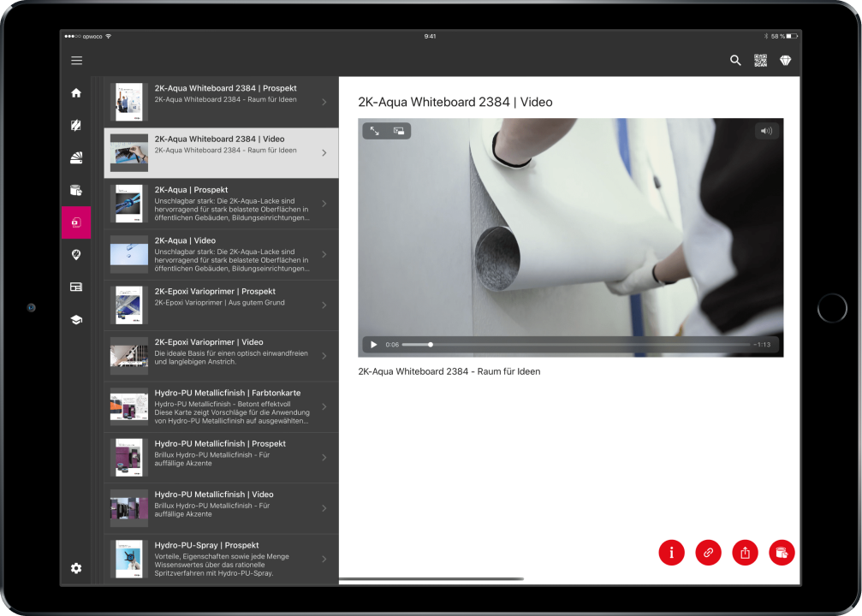Select the '2K-Epoxi Varioprimer | Prospekt' title
This screenshot has height=616, width=862.
(215, 291)
